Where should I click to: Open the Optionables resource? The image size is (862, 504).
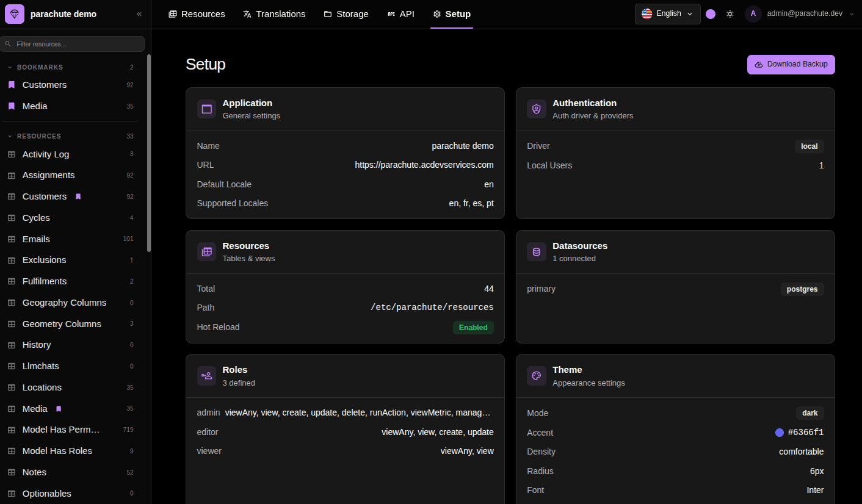[70, 494]
